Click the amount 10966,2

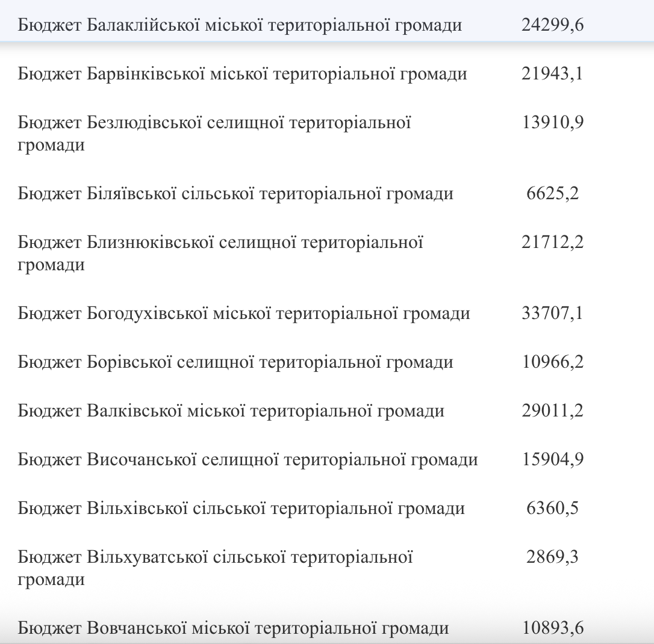tap(553, 362)
